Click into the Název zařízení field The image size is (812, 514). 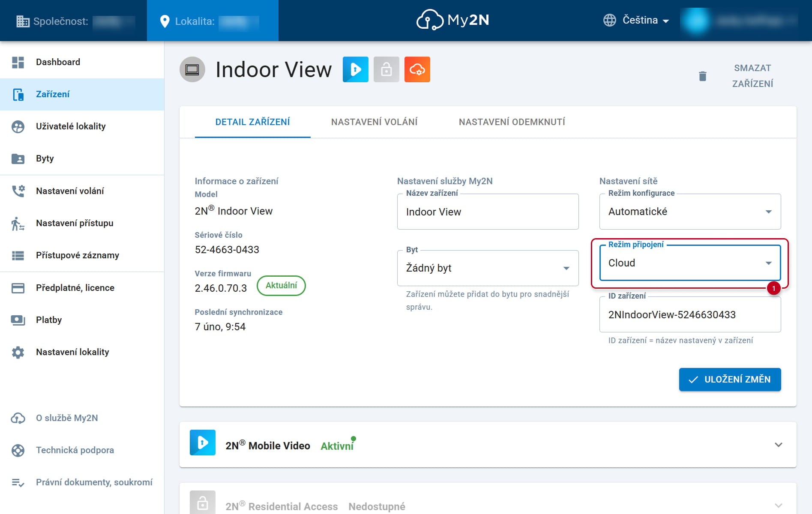(x=488, y=212)
